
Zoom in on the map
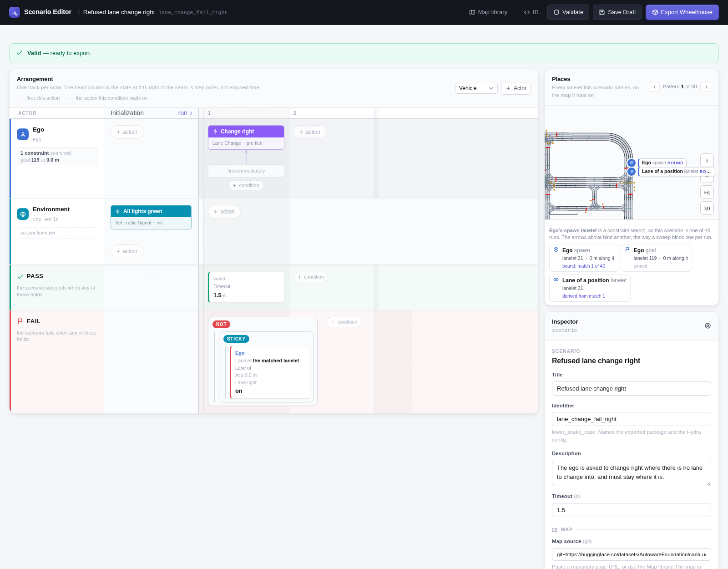707,161
